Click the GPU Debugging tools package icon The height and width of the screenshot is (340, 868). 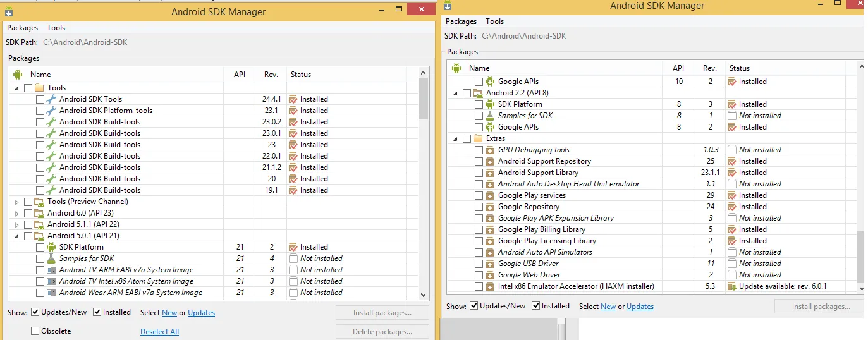click(490, 150)
